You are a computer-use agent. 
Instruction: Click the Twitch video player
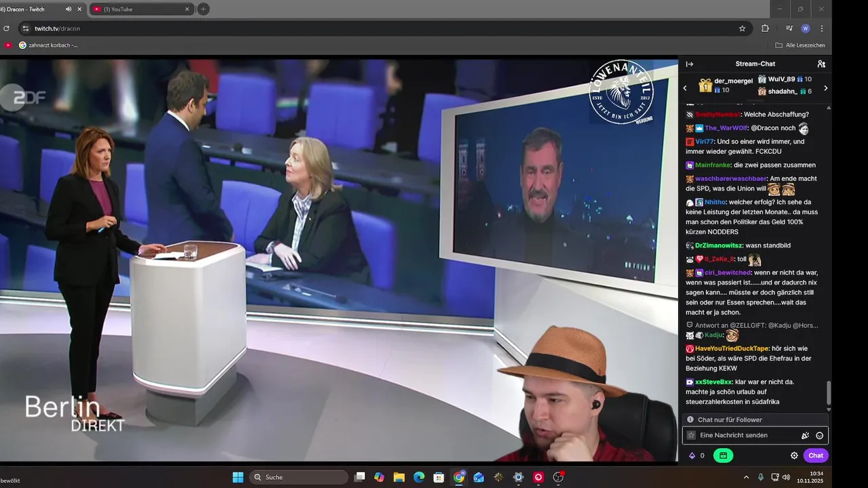pyautogui.click(x=339, y=260)
